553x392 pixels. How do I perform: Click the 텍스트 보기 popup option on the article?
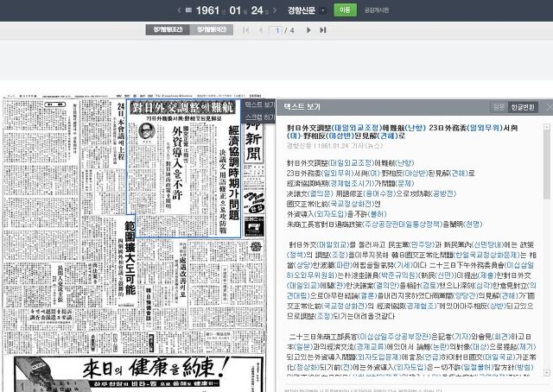pyautogui.click(x=259, y=104)
